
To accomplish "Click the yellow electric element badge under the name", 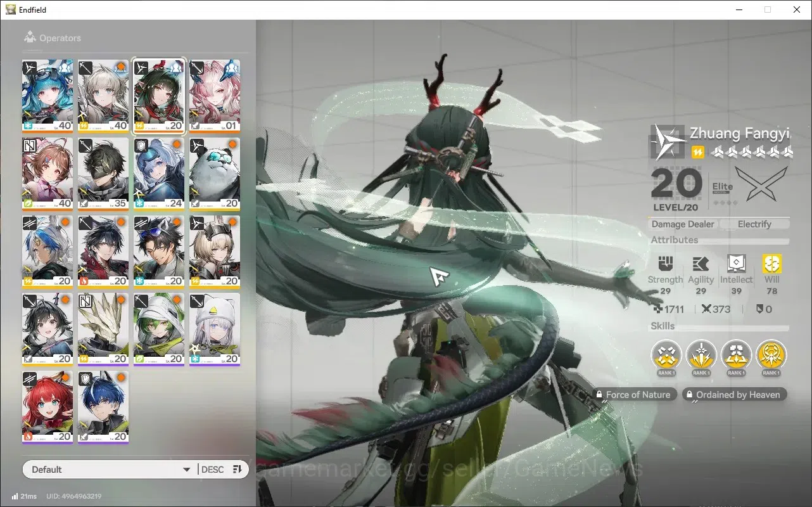I will pos(697,152).
